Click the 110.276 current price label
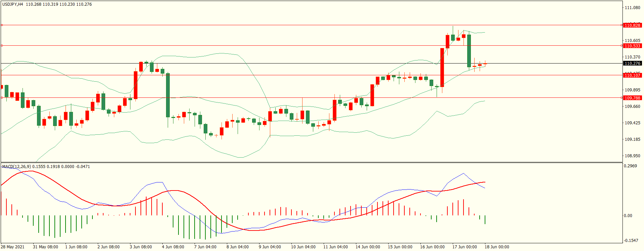Image resolution: width=644 pixels, height=251 pixels. (x=632, y=63)
